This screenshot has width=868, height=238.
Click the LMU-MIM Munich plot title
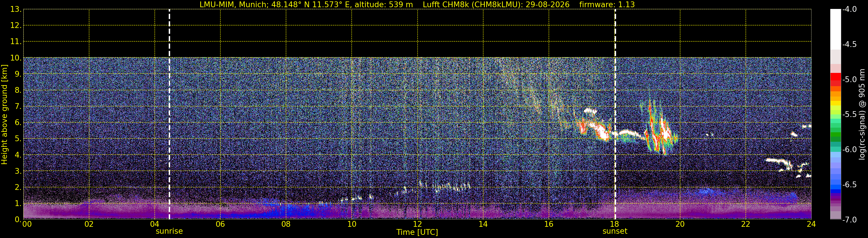[306, 5]
